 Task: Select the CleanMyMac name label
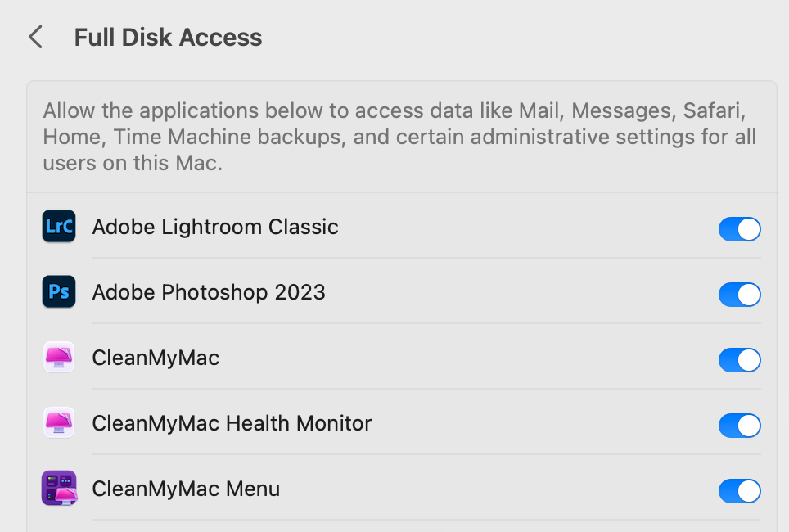[156, 358]
